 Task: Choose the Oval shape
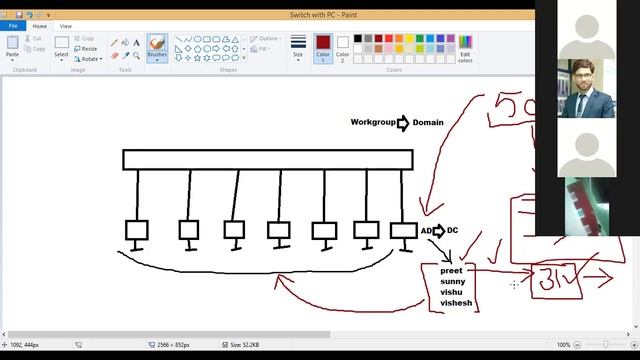[198, 40]
